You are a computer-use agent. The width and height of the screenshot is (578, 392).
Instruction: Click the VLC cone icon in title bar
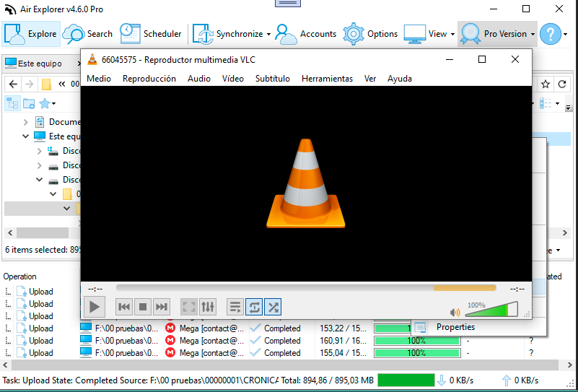point(92,59)
